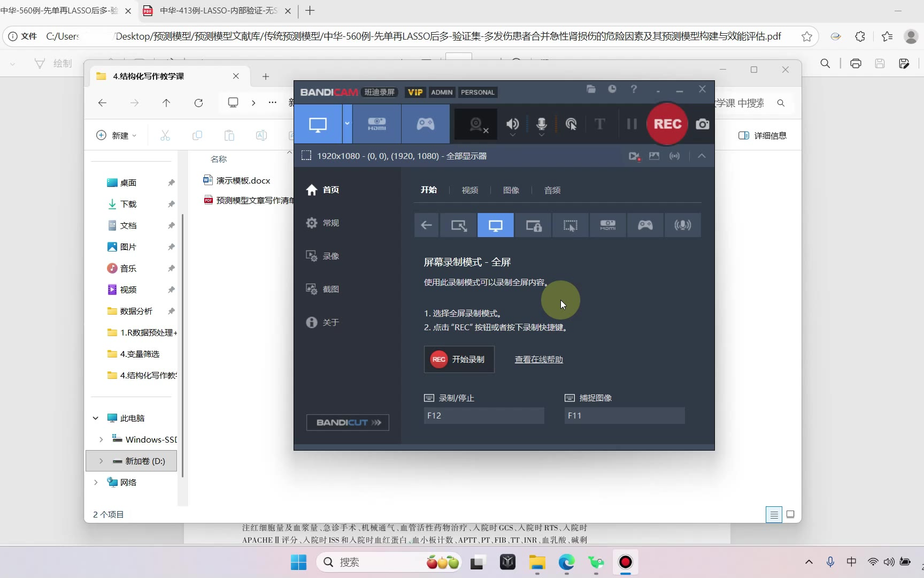
Task: Open File Explorer from the taskbar
Action: pyautogui.click(x=537, y=562)
